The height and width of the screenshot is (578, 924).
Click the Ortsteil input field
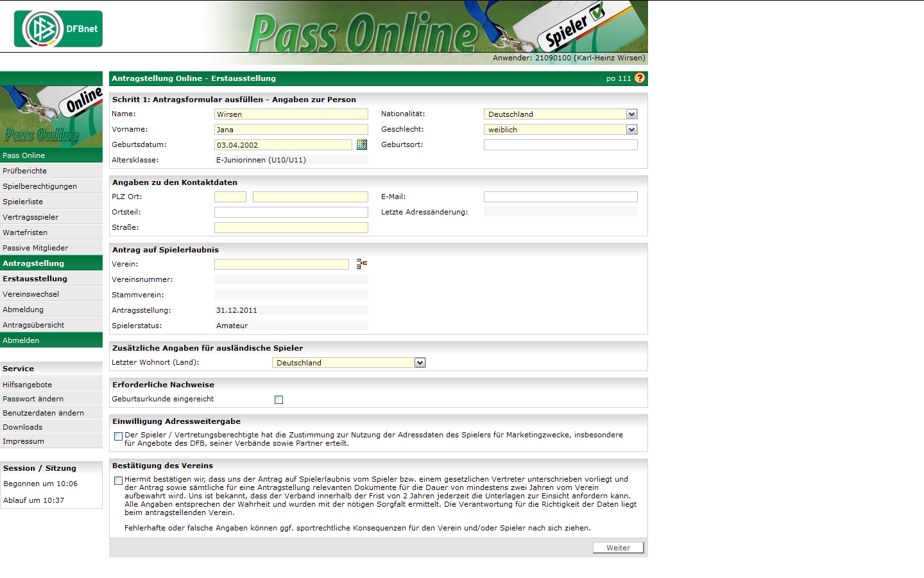[x=291, y=213]
